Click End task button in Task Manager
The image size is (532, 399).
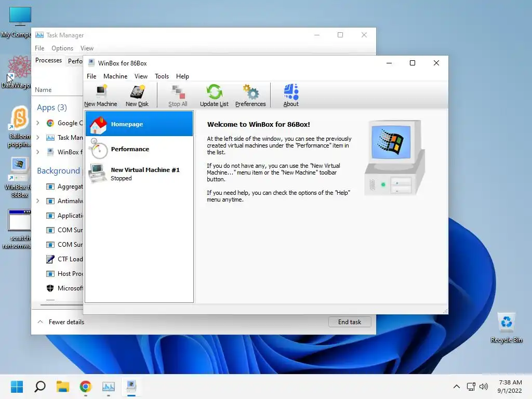point(350,322)
